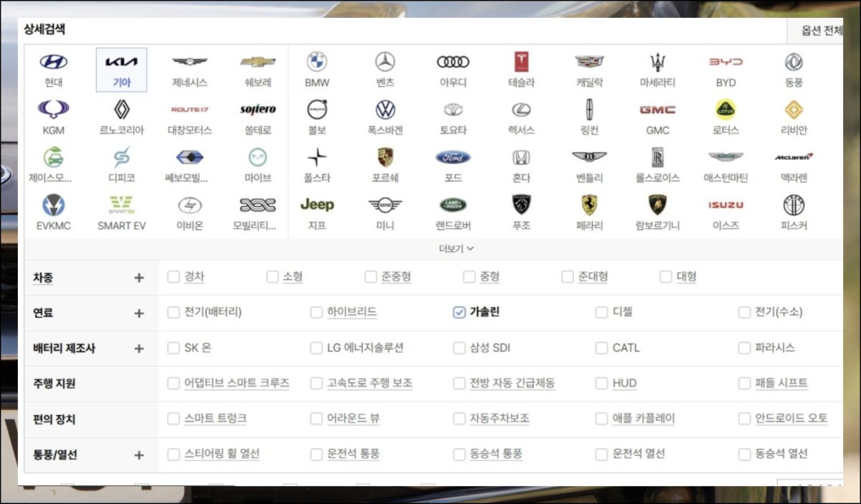Image resolution: width=861 pixels, height=504 pixels.
Task: Select the Audi (아우디) rings logo
Action: [x=453, y=62]
